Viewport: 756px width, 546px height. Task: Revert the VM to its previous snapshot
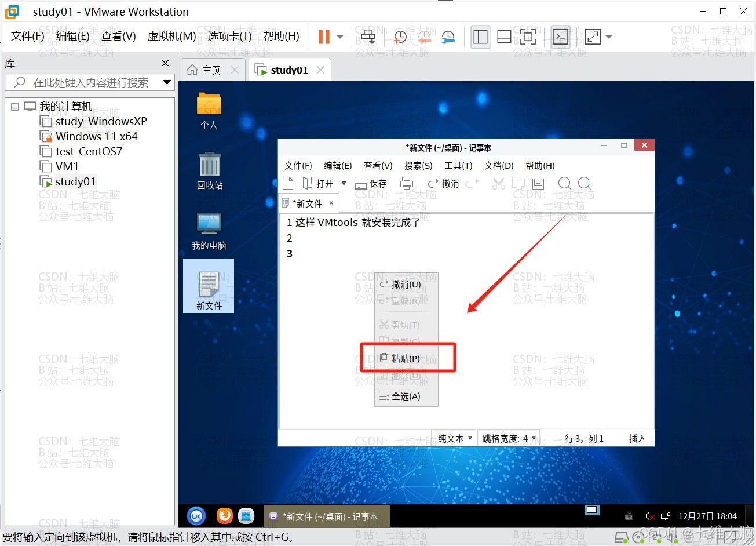(x=424, y=37)
